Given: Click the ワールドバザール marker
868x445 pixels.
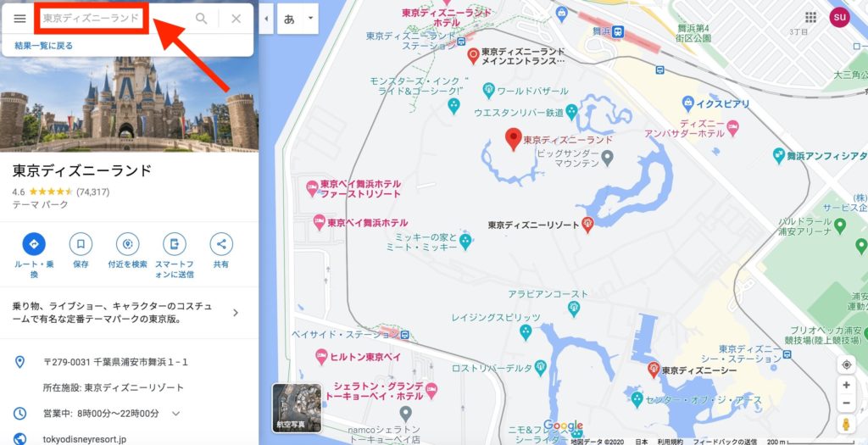Looking at the screenshot, I should pos(488,90).
